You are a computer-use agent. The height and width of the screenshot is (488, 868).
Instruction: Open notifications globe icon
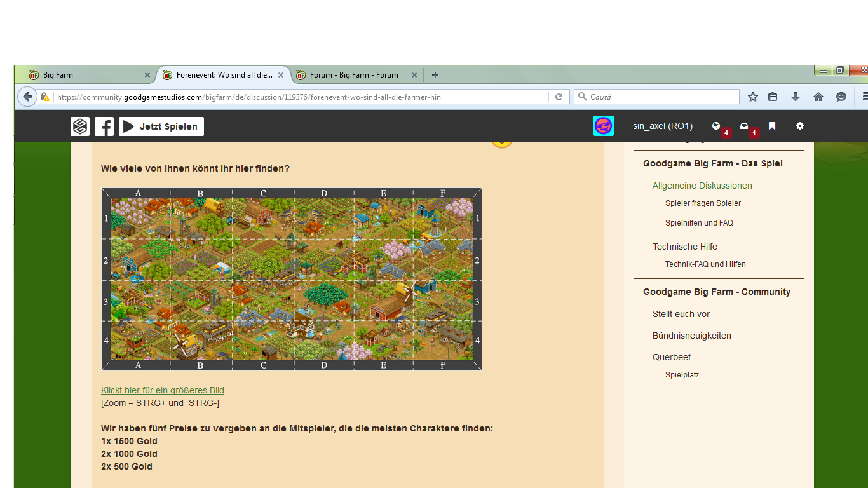click(716, 126)
